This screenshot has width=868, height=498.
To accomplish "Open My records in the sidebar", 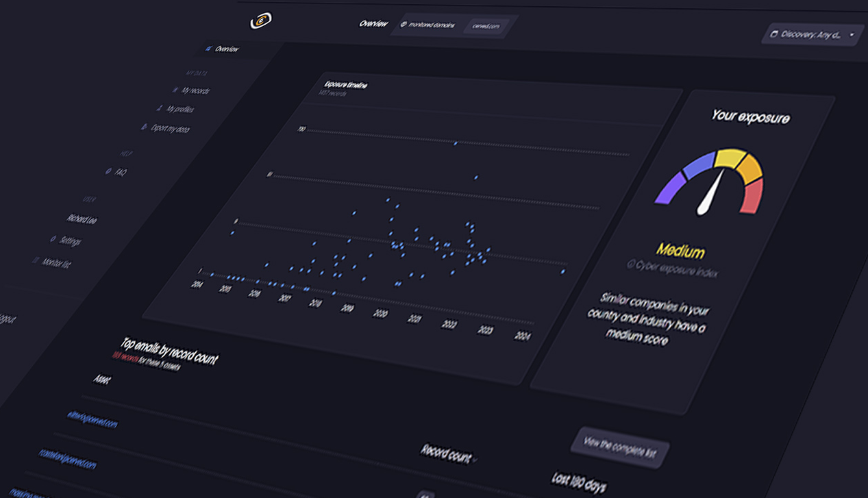I will (x=193, y=90).
